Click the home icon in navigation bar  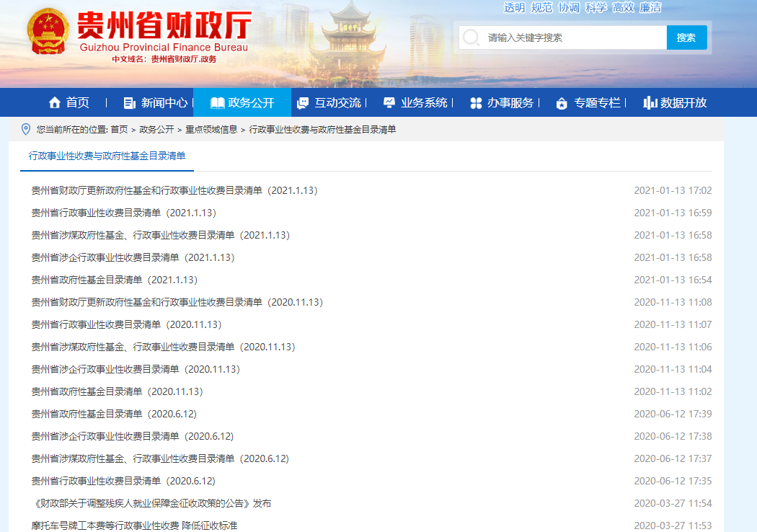tap(54, 102)
